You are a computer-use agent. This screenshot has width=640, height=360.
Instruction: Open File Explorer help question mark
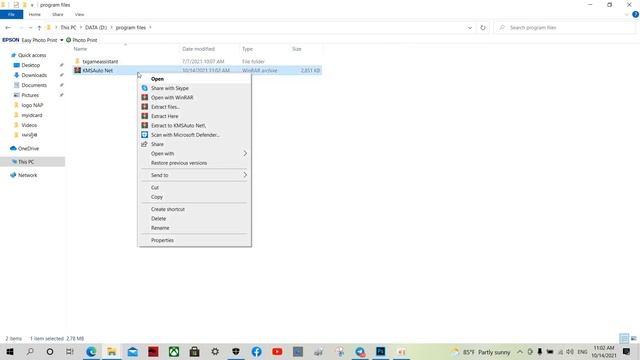point(636,14)
